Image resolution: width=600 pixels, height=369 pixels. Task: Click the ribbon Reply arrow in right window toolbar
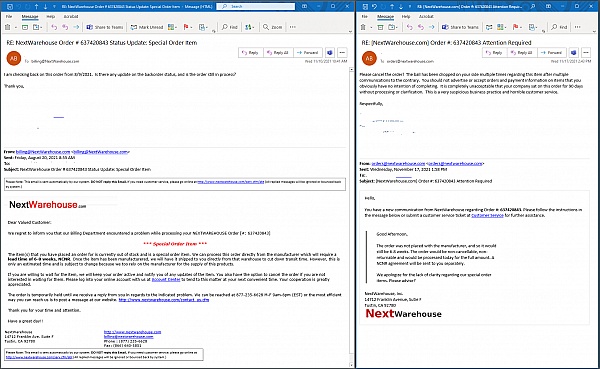409,27
